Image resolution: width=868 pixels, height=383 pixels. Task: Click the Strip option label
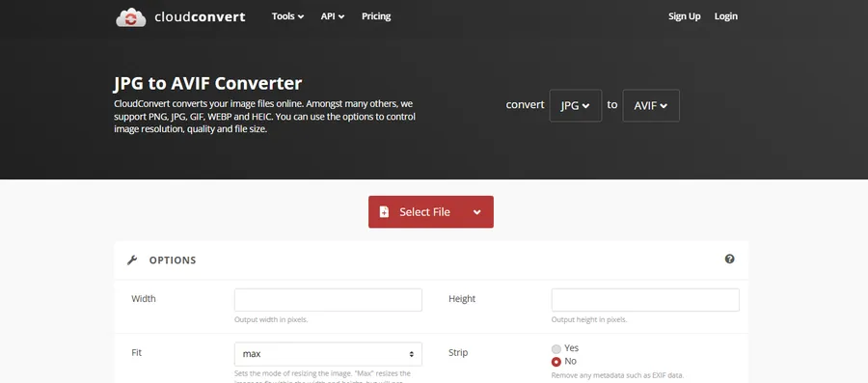458,352
